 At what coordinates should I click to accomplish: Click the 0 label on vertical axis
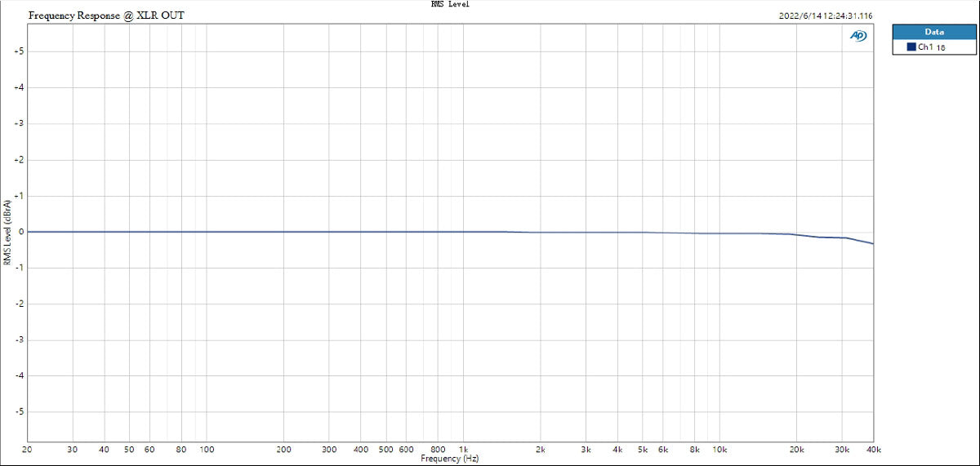[x=20, y=232]
